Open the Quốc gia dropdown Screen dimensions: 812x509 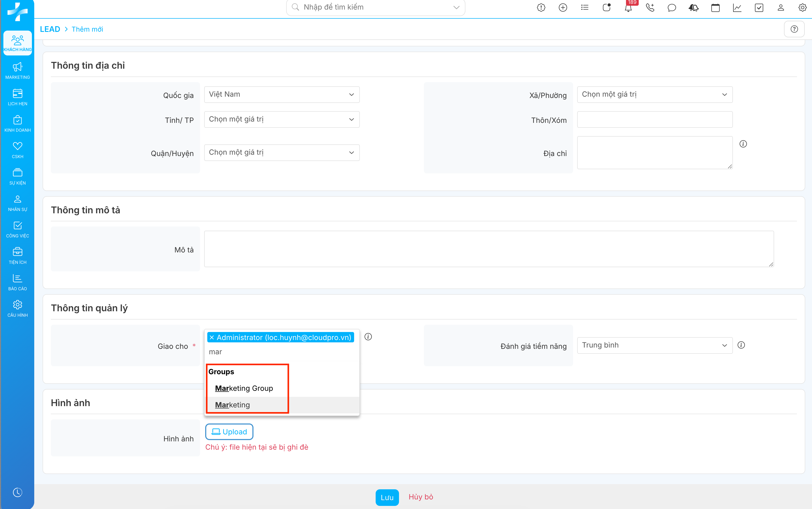pos(282,95)
